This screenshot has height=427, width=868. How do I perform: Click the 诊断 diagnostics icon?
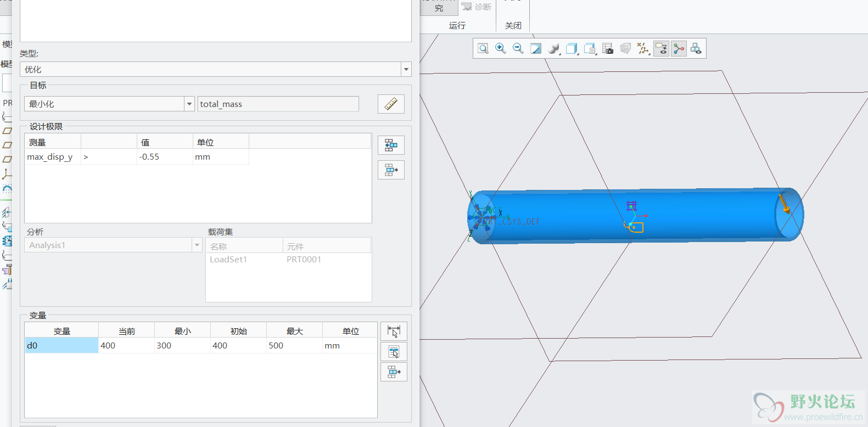[x=477, y=7]
